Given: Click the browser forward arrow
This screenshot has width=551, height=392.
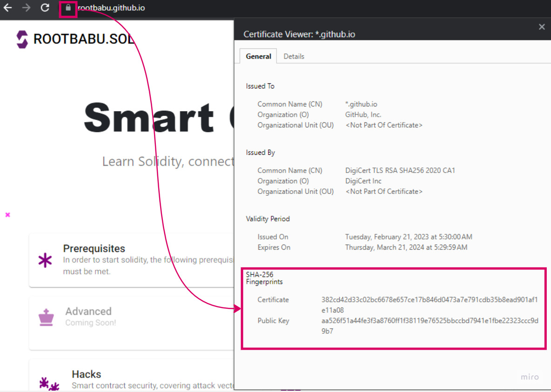Looking at the screenshot, I should coord(27,8).
